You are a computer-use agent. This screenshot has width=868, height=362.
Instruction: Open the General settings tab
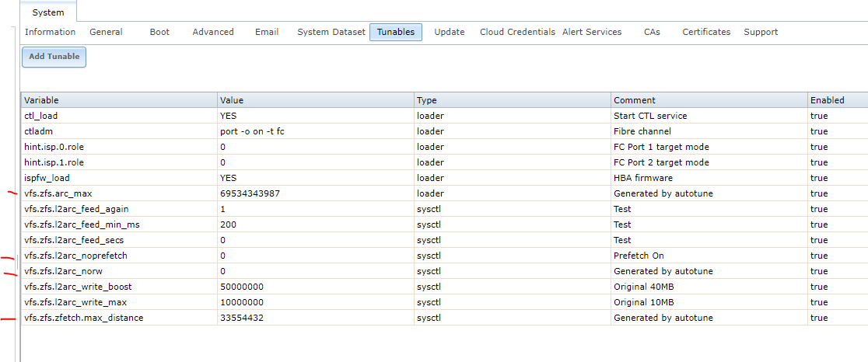(106, 32)
